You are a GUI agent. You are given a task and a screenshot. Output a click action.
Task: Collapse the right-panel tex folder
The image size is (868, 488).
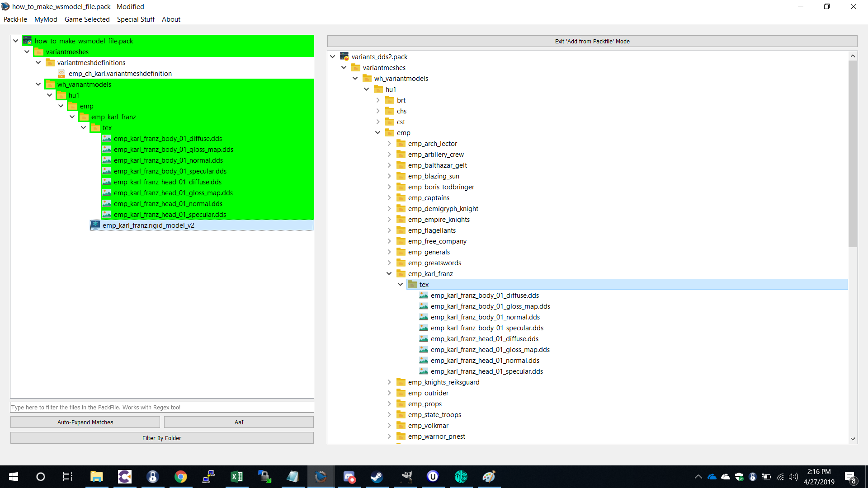click(x=400, y=284)
